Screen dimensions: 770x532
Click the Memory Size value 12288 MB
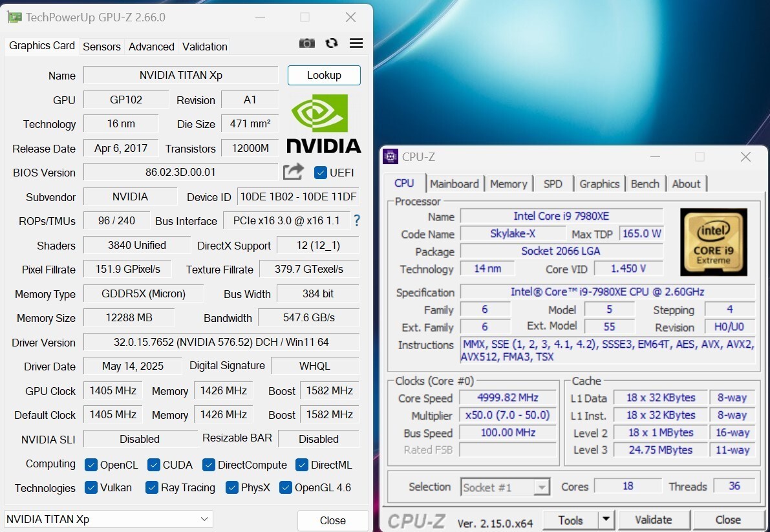pos(129,317)
